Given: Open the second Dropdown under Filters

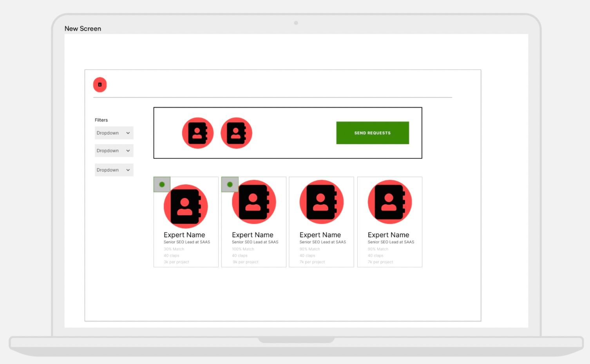Looking at the screenshot, I should pyautogui.click(x=114, y=150).
